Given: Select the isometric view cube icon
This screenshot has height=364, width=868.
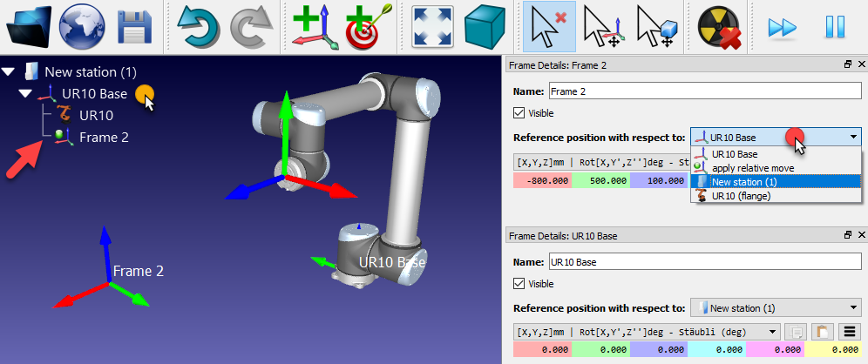Looking at the screenshot, I should 485,27.
